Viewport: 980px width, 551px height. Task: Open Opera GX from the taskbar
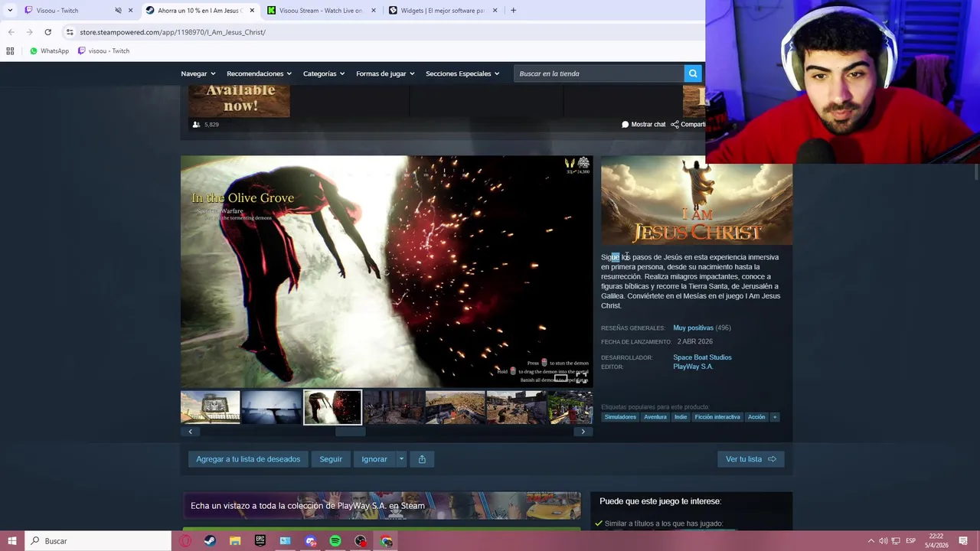(185, 541)
